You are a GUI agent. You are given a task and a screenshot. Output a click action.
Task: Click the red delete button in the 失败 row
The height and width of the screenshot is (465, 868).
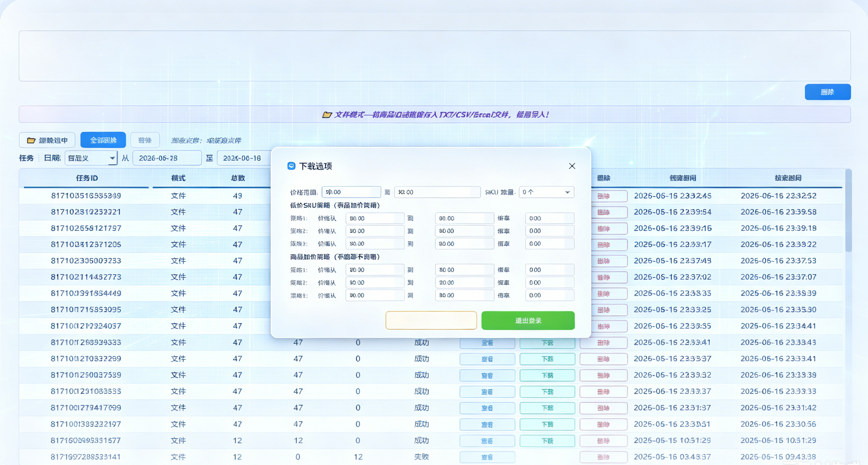point(603,457)
